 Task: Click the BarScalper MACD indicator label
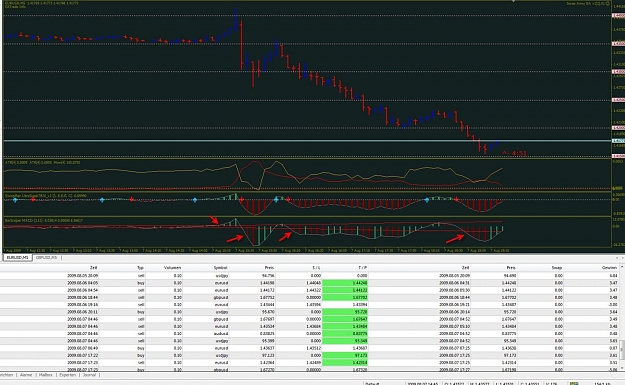pos(44,220)
